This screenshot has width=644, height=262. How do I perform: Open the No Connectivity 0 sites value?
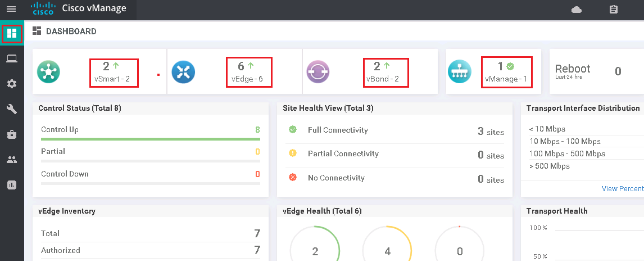click(491, 179)
